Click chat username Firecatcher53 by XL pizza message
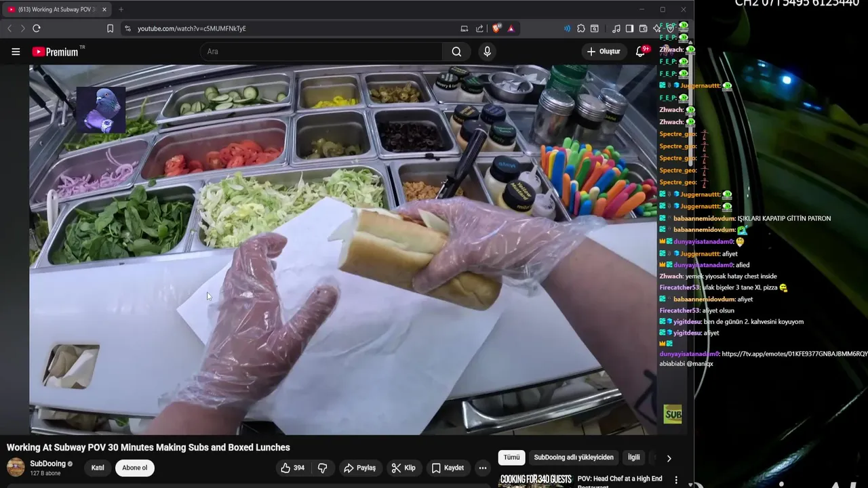The width and height of the screenshot is (868, 488). click(679, 287)
